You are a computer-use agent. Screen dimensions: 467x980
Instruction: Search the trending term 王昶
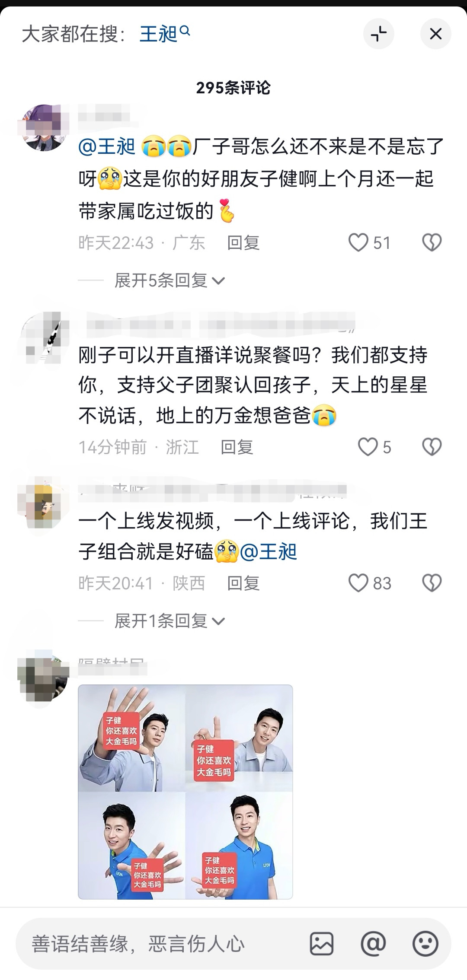click(164, 34)
